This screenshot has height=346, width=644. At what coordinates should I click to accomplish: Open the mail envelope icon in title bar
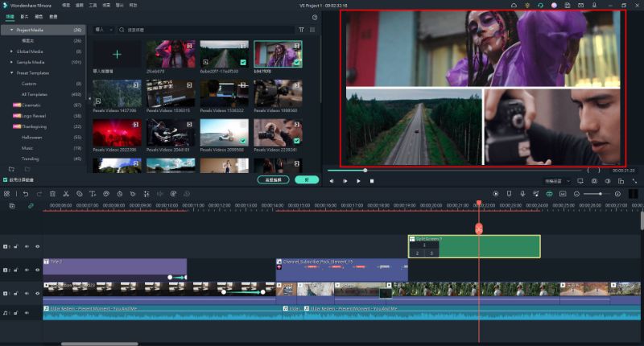pos(580,6)
